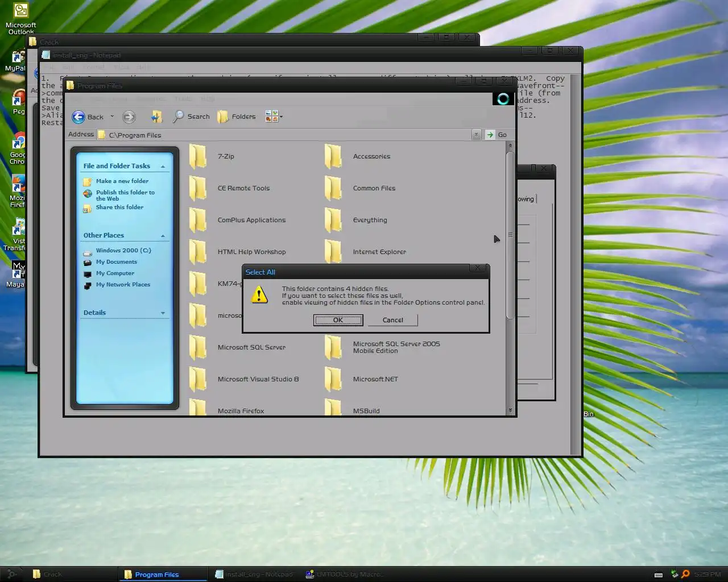The width and height of the screenshot is (728, 582).
Task: Switch to Program Files taskbar button
Action: [x=163, y=574]
